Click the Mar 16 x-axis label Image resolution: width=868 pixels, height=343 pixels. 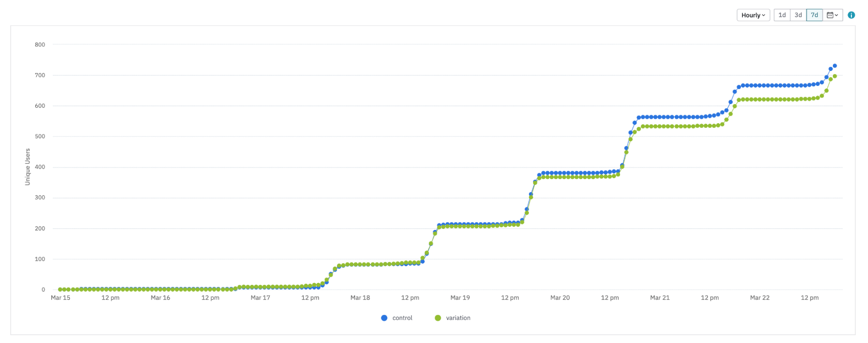160,298
